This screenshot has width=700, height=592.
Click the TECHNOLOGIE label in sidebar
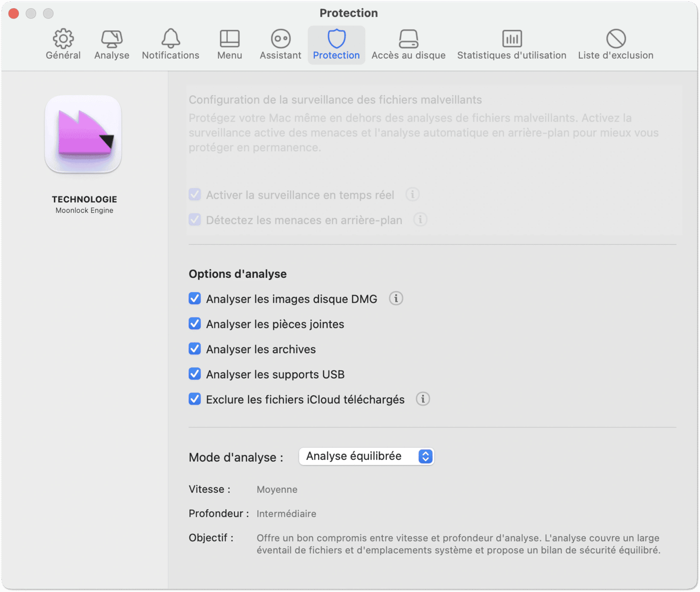pos(84,199)
